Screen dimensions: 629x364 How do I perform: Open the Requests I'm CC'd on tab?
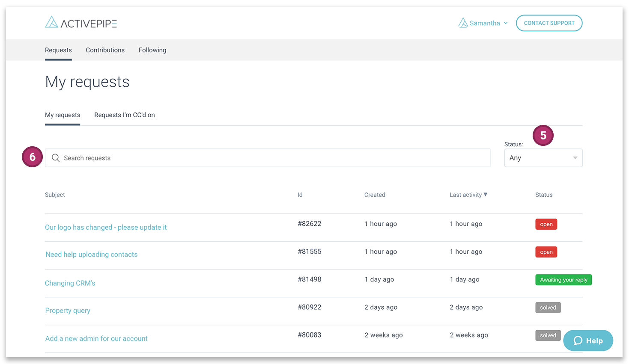click(x=124, y=115)
